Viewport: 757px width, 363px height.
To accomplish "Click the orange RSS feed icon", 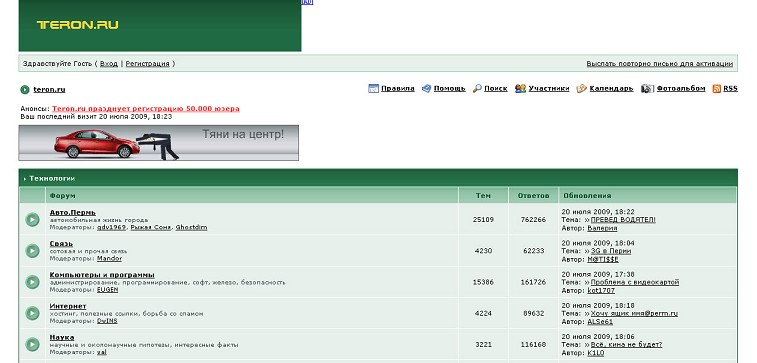I will (716, 89).
